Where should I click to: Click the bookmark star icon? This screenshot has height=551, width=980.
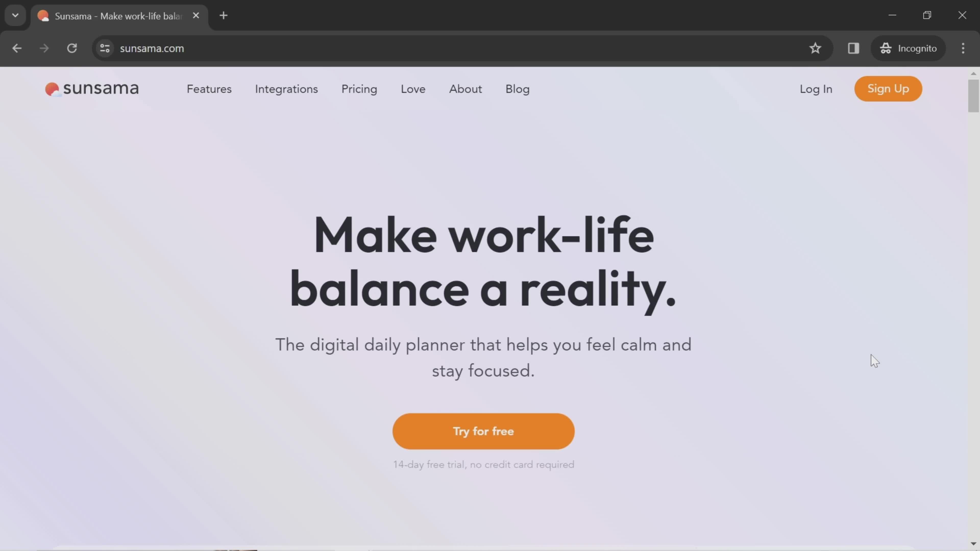(815, 48)
